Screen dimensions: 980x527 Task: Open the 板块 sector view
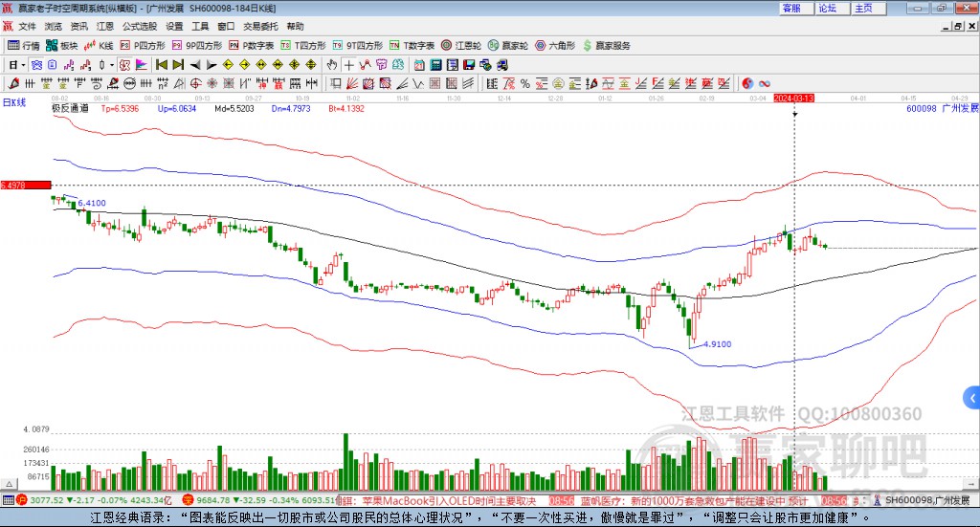pyautogui.click(x=62, y=46)
